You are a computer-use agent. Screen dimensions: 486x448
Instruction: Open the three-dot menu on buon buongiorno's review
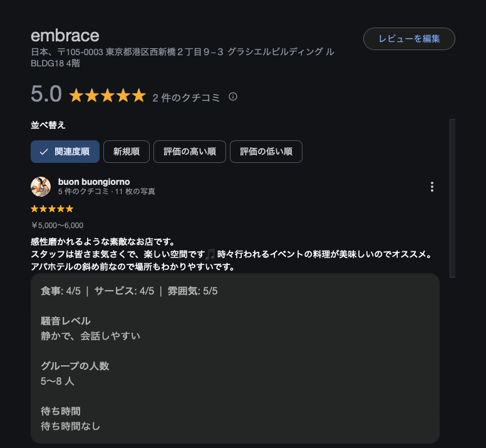[x=432, y=187]
